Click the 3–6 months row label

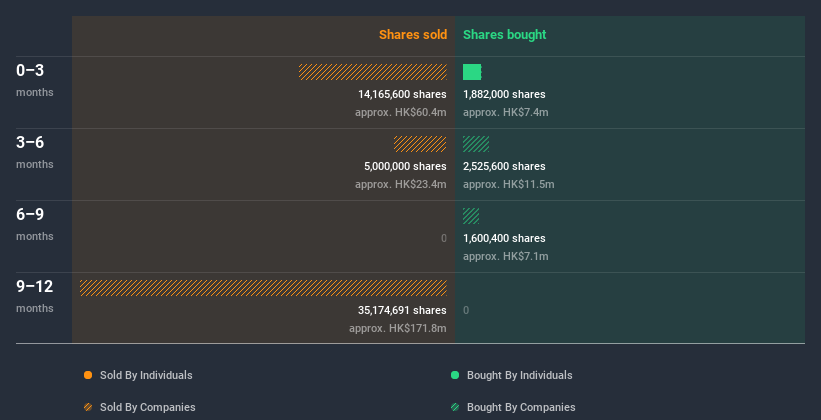[x=35, y=152]
